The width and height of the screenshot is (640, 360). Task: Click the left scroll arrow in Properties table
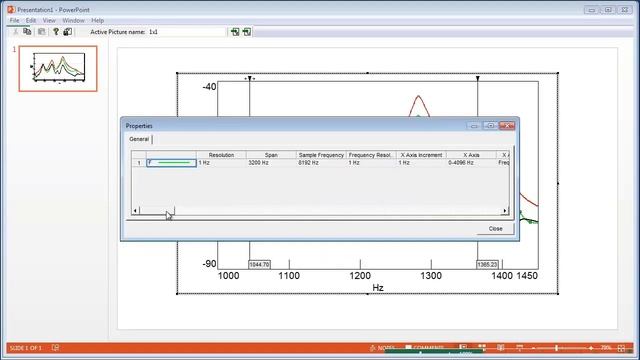tap(135, 211)
